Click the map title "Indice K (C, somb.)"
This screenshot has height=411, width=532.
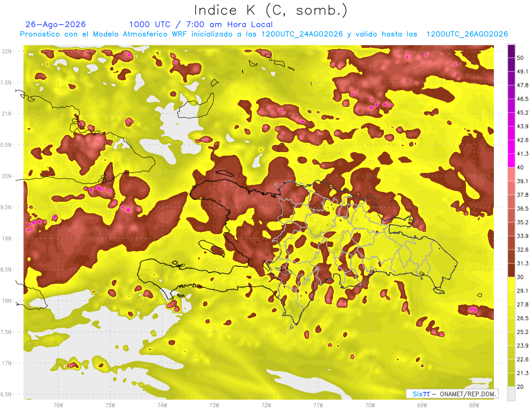coord(271,11)
